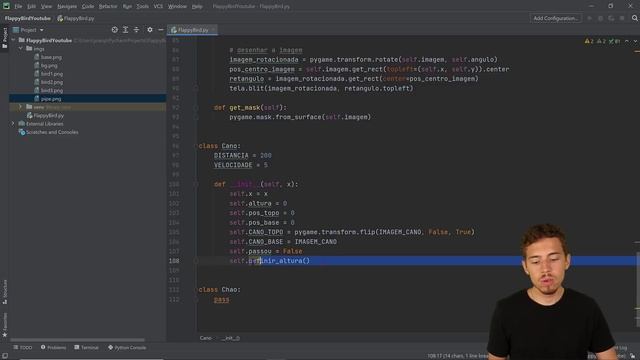
Task: Go to previous highlighted error arrow
Action: click(627, 41)
